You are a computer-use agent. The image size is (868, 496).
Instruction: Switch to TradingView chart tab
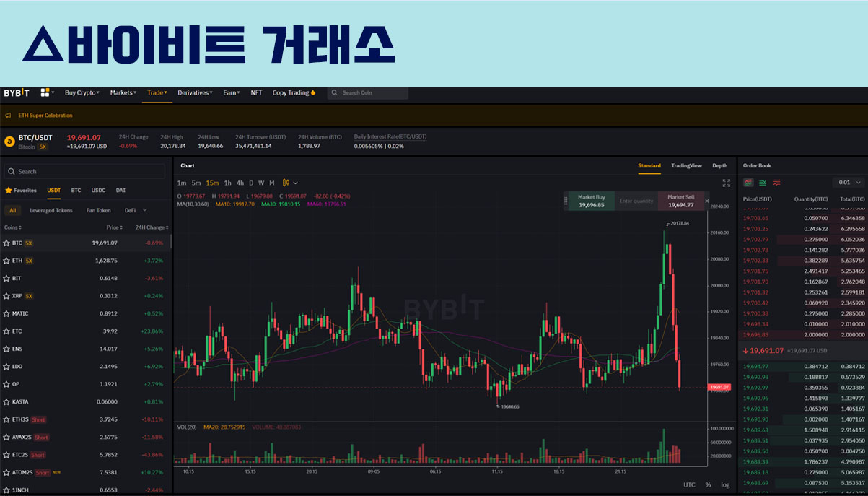(x=686, y=166)
